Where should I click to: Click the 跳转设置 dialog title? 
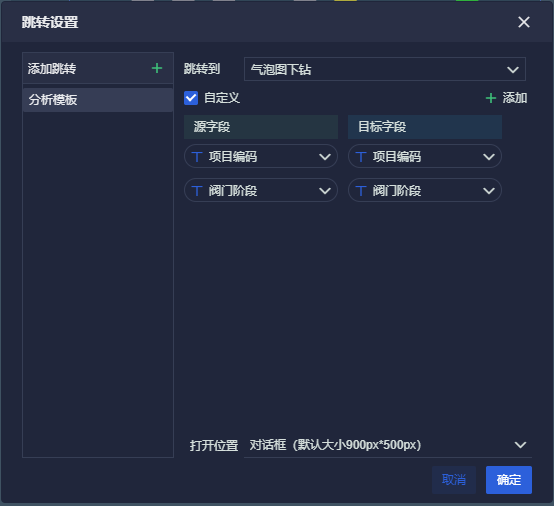tap(50, 22)
